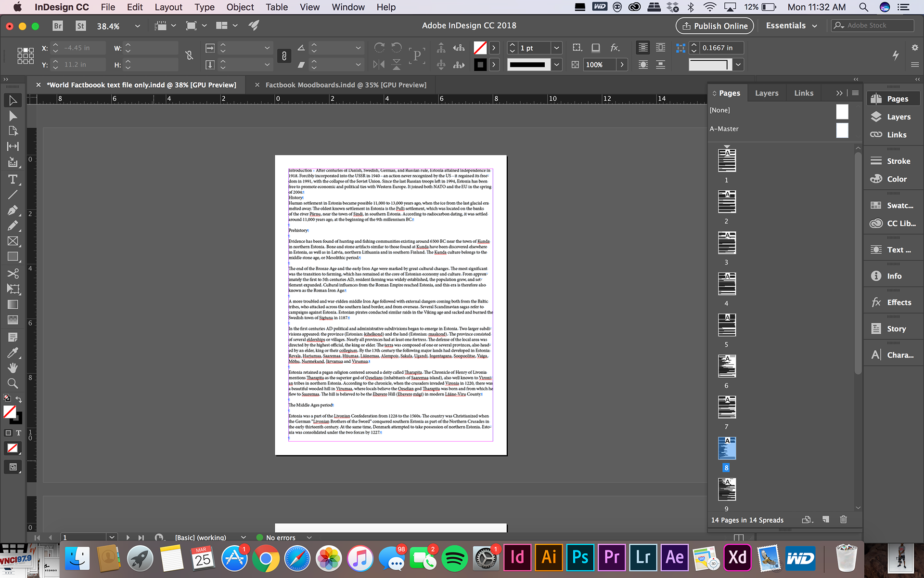Screen dimensions: 924x578
Task: Toggle the no text wrap option
Action: 643,47
